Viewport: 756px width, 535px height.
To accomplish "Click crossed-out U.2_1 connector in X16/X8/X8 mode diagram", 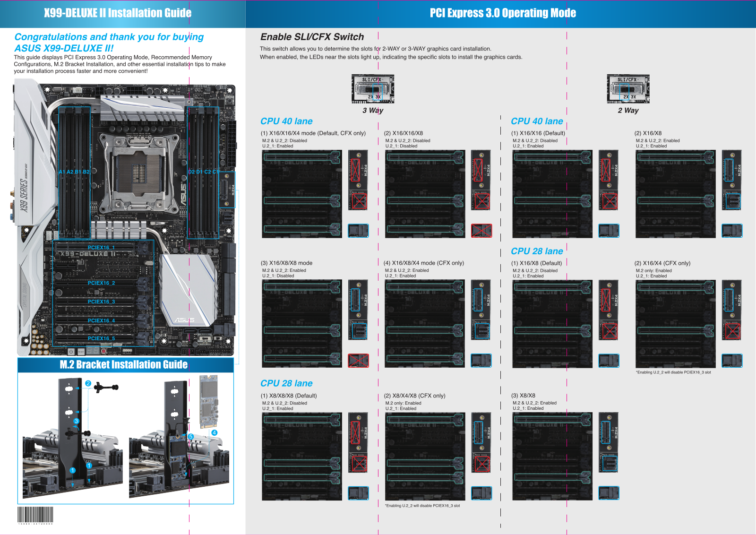I will [x=358, y=361].
